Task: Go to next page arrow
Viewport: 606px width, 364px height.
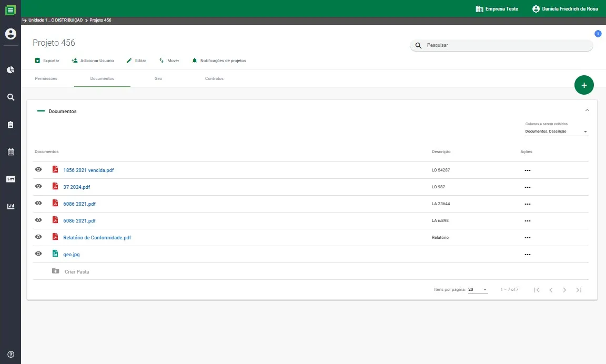Action: (x=564, y=290)
